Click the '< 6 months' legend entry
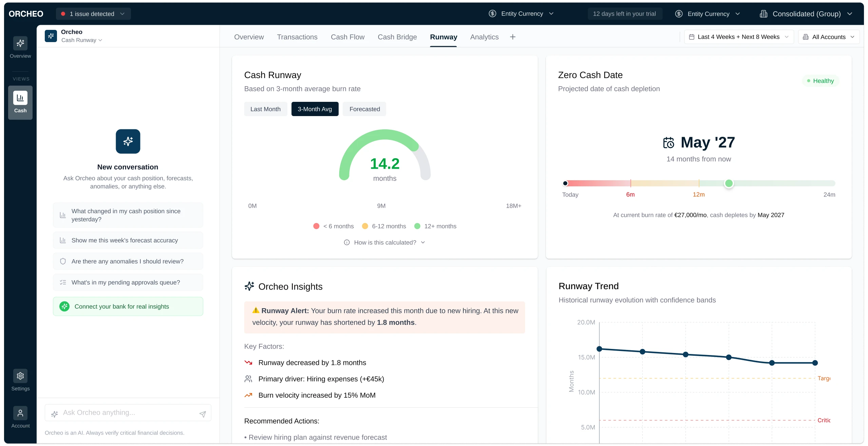This screenshot has height=446, width=868. click(334, 226)
